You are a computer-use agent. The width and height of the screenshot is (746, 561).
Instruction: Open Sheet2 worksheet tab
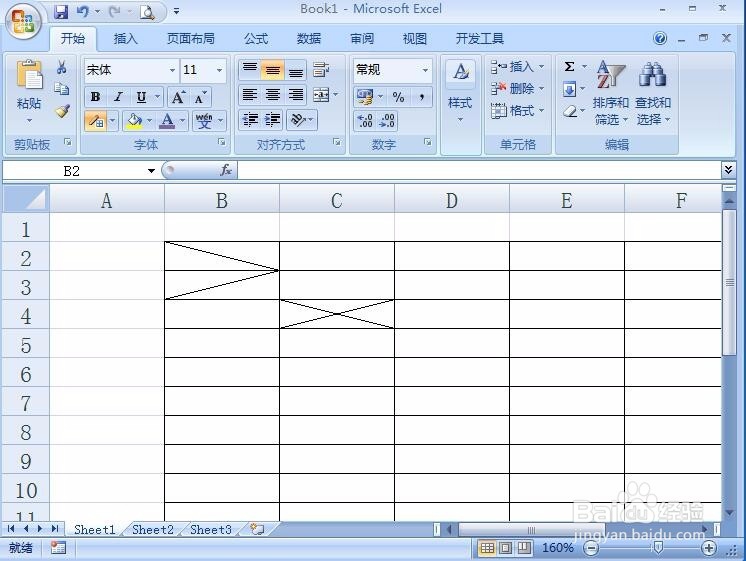(x=153, y=530)
